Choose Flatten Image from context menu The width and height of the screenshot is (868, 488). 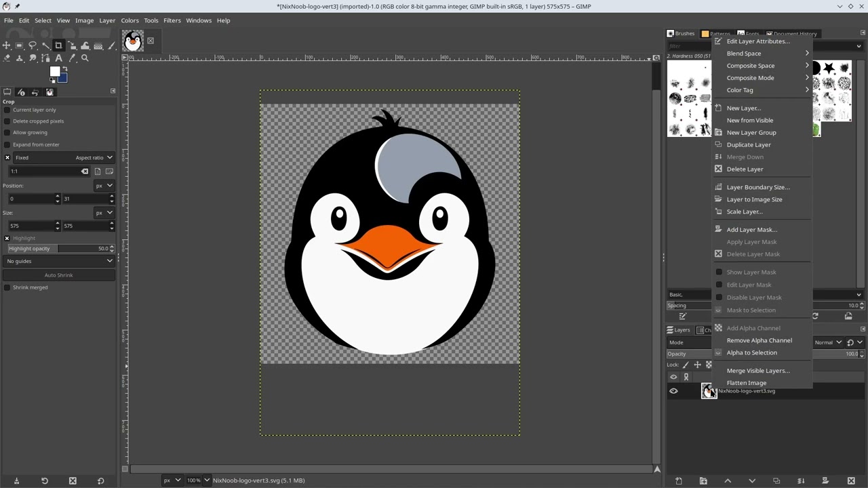pos(762,383)
